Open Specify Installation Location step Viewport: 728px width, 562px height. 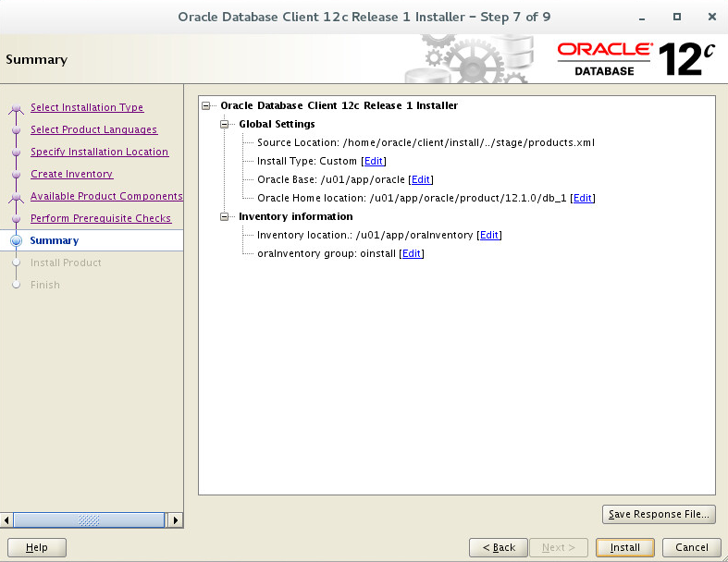point(99,152)
